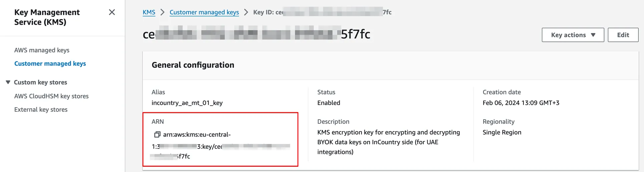Go to KMS breadcrumb link

(149, 12)
